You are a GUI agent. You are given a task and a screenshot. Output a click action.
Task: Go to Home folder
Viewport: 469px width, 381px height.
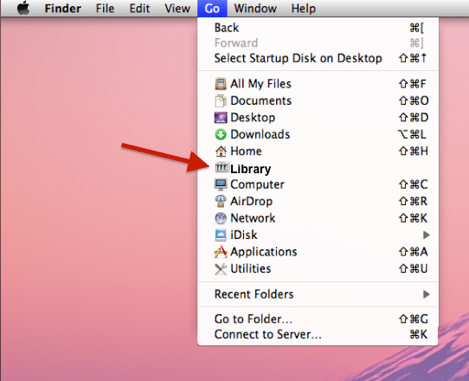tap(318, 151)
